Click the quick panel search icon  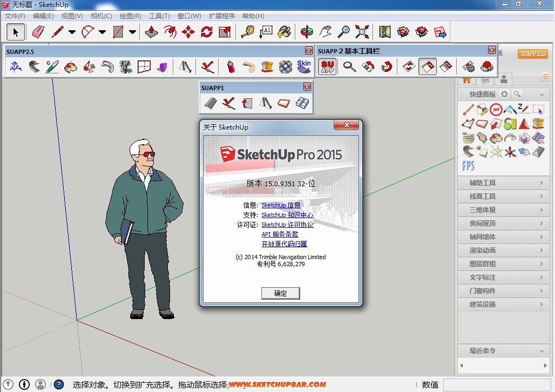coord(517,94)
